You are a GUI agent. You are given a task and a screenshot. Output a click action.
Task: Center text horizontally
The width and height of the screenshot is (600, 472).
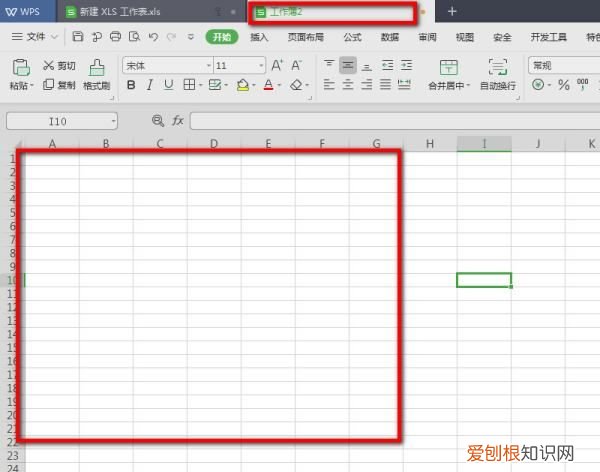[347, 84]
